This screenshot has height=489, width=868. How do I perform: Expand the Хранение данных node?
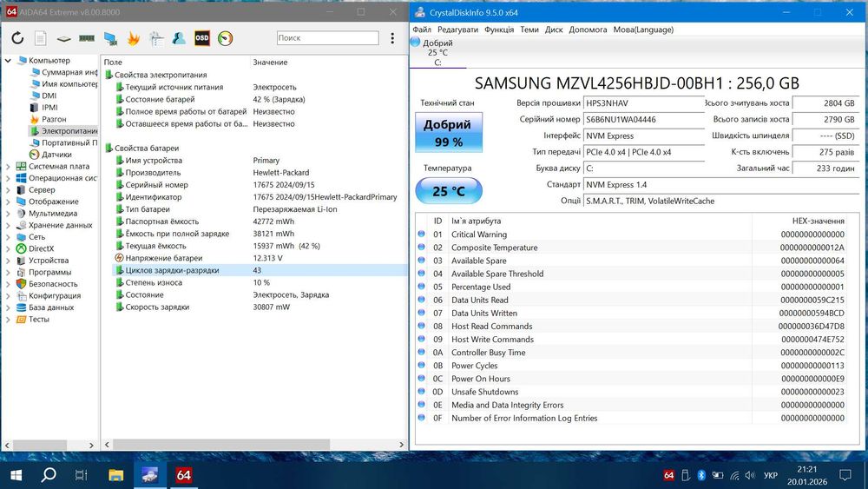[8, 225]
